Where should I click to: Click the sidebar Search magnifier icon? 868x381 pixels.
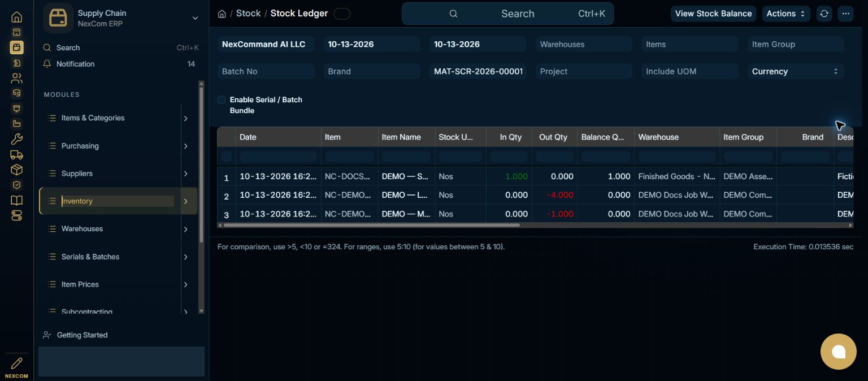(47, 48)
